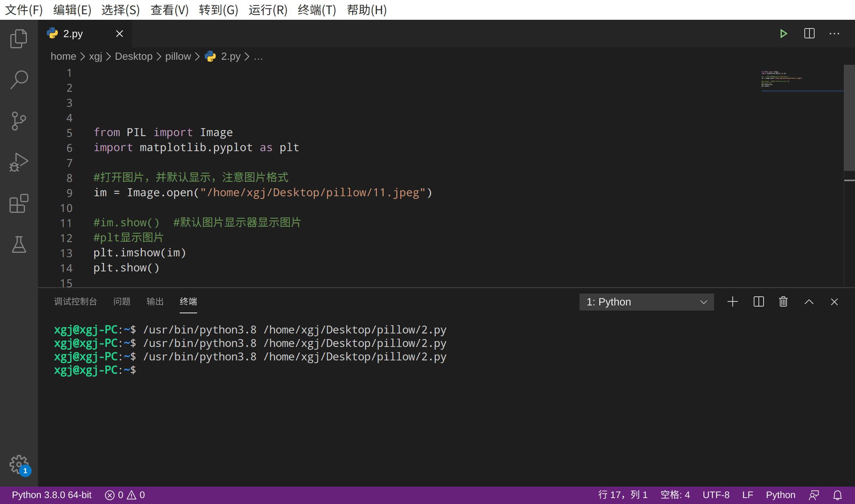Viewport: 855px width, 504px height.
Task: Open notifications bell in status bar
Action: 838,495
